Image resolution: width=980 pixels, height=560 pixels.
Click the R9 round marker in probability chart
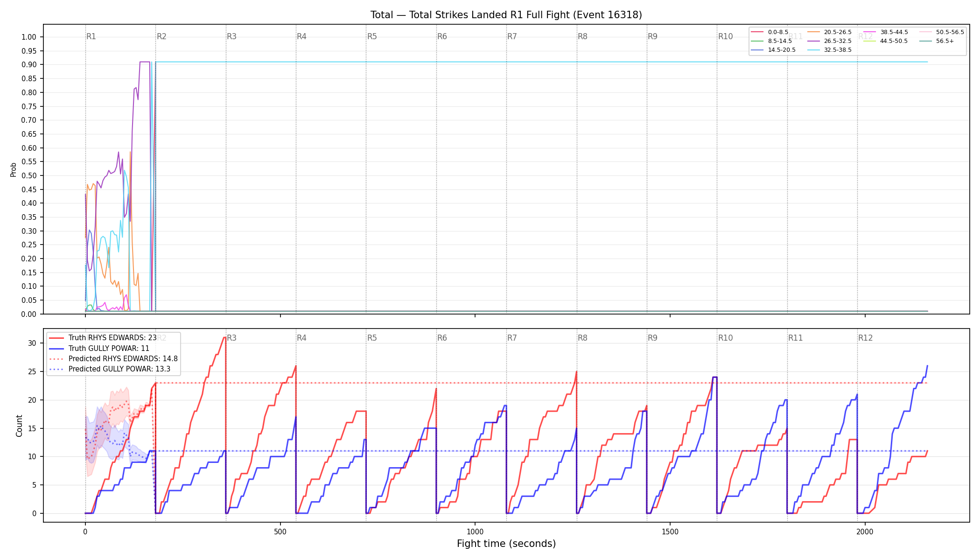point(652,36)
